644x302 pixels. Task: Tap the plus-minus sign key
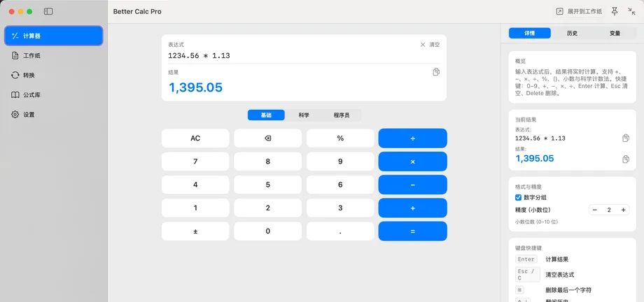tap(195, 231)
